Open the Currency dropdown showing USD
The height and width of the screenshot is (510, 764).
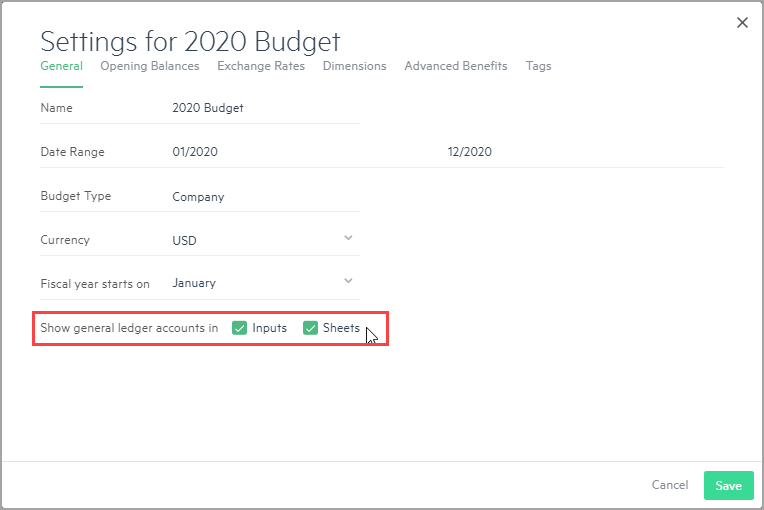tap(266, 240)
